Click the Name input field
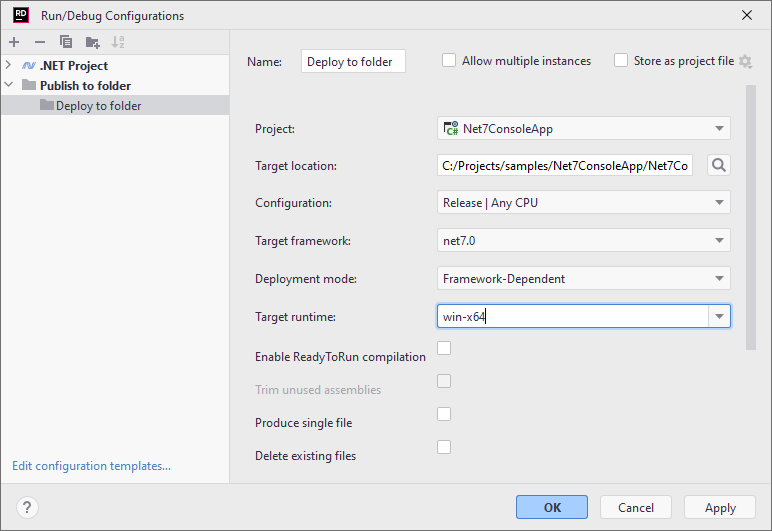Screen dimensions: 772x531 pos(353,61)
